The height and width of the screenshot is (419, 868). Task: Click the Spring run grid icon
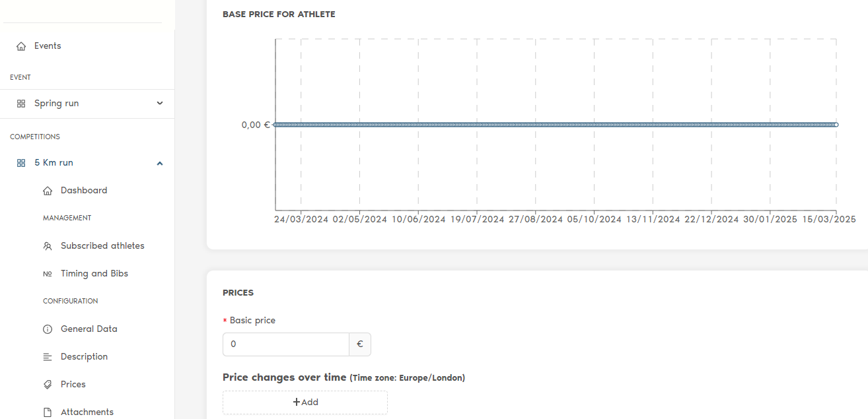(x=21, y=104)
